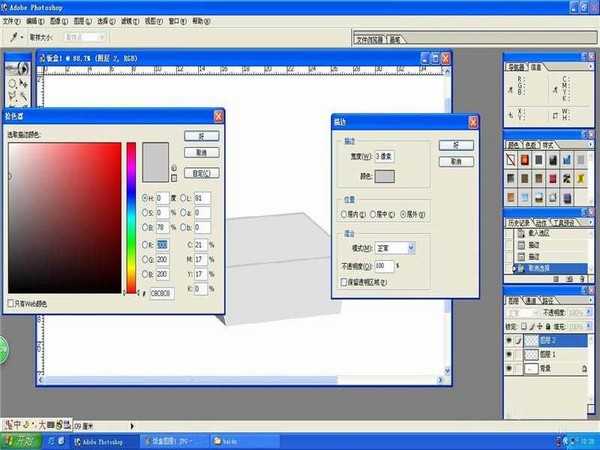The width and height of the screenshot is (600, 450).
Task: Select the G radio button in color picker
Action: 145,259
